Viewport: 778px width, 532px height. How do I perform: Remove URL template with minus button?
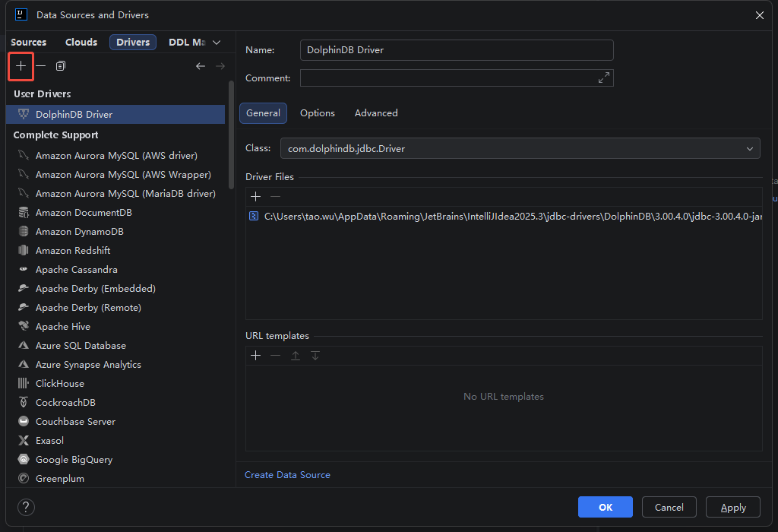coord(275,356)
